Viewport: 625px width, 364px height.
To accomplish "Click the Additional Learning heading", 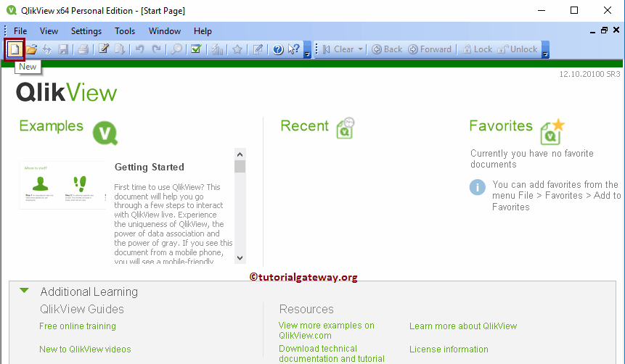I will tap(89, 291).
